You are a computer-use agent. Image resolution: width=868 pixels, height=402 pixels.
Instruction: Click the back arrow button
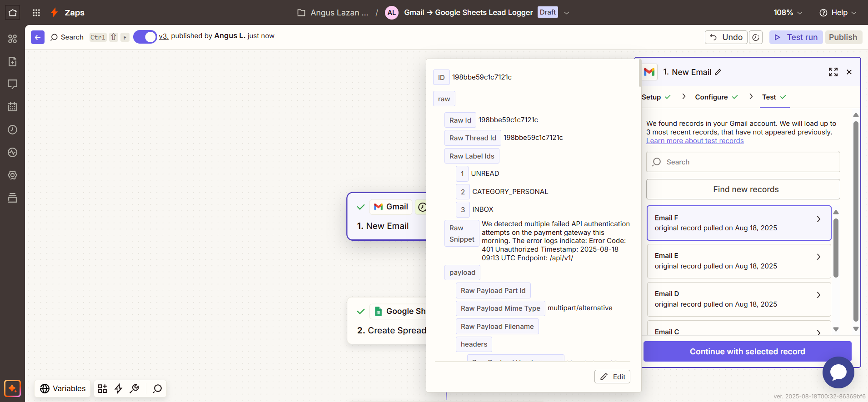[x=38, y=37]
